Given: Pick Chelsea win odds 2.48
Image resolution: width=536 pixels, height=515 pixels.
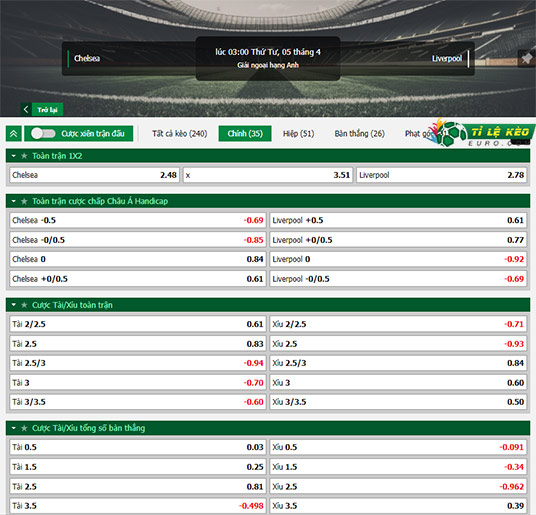Looking at the screenshot, I should (95, 175).
